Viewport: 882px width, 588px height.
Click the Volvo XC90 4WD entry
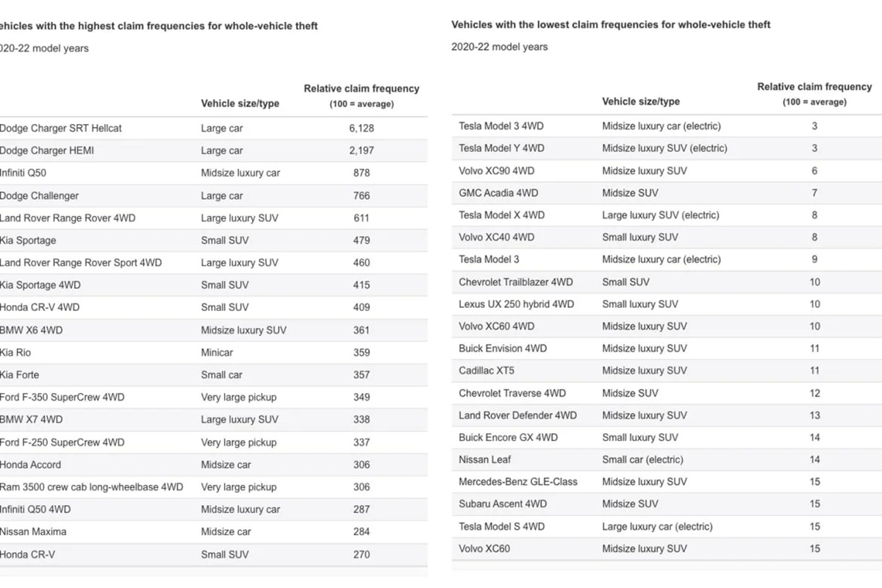pos(497,171)
